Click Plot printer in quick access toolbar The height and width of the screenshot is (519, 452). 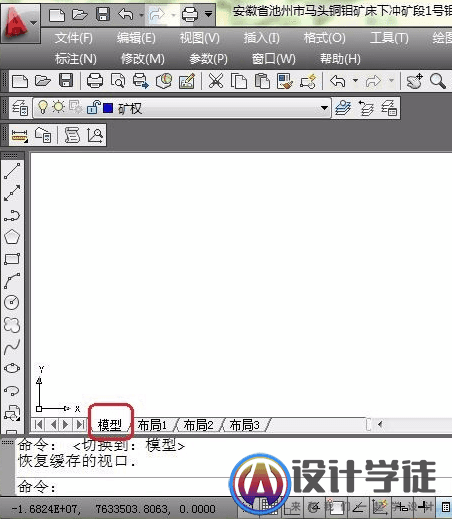pyautogui.click(x=190, y=15)
